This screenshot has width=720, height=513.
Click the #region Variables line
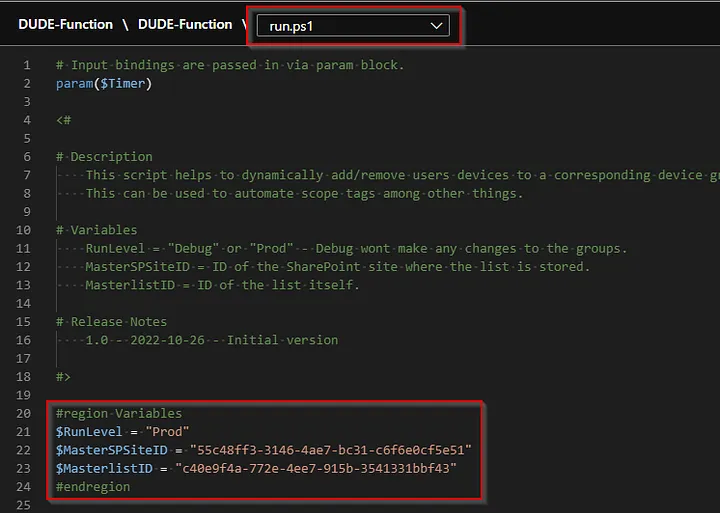pyautogui.click(x=119, y=413)
